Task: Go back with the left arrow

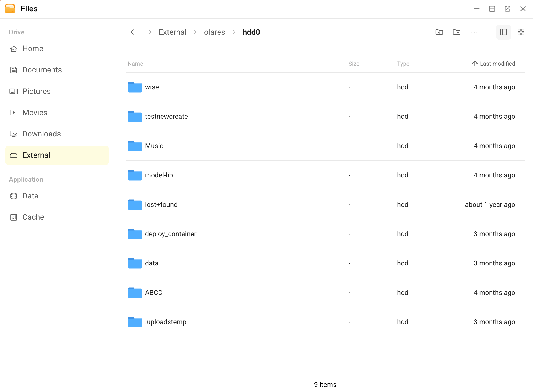Action: click(133, 32)
